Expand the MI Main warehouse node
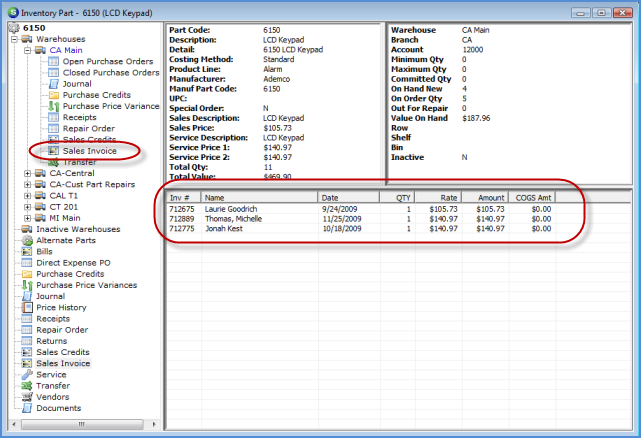641x438 pixels. 27,217
